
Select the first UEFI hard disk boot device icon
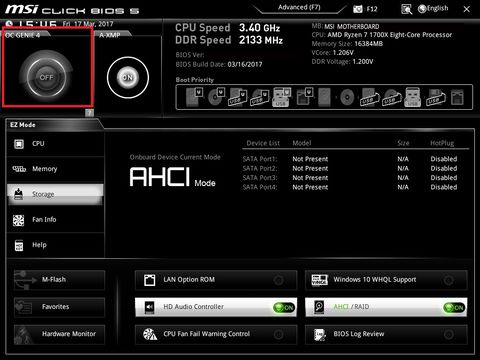point(194,97)
